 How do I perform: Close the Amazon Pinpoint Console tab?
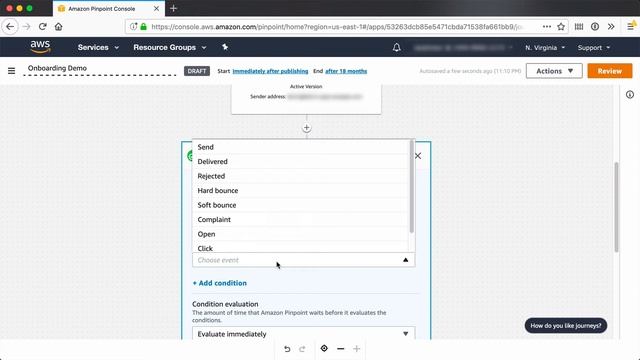coord(156,8)
